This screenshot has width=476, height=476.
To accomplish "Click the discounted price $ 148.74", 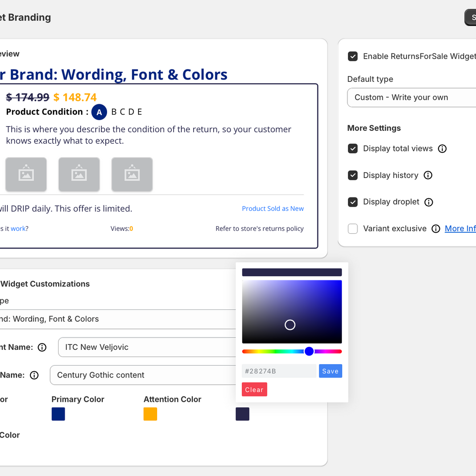I will point(75,98).
